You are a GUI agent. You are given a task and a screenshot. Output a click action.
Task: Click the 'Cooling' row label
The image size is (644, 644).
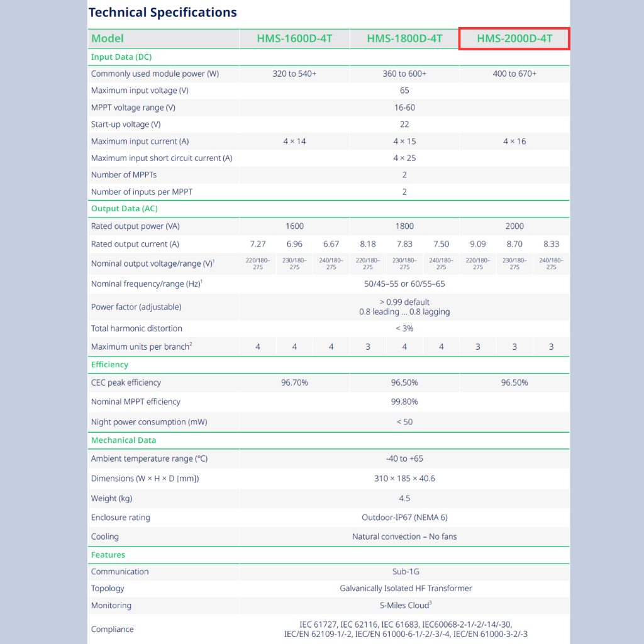105,537
